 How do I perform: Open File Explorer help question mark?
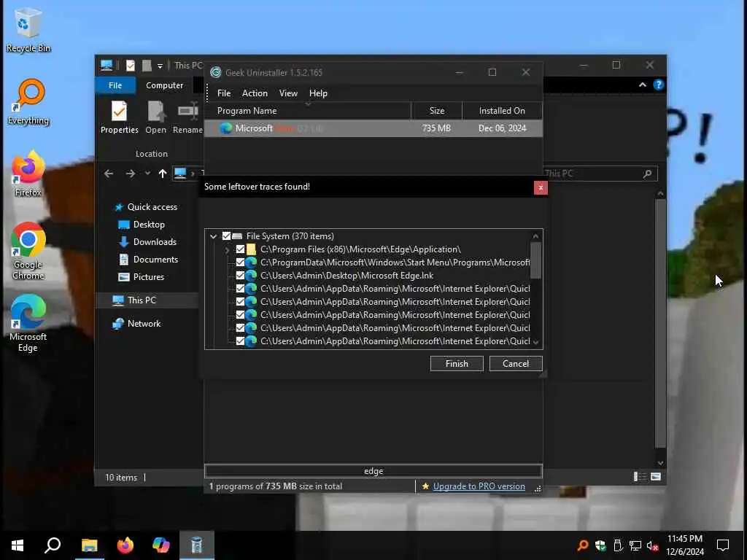[x=659, y=85]
